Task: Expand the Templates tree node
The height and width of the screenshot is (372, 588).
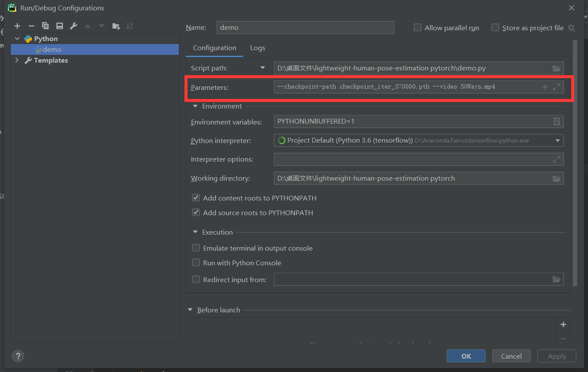Action: (x=16, y=60)
